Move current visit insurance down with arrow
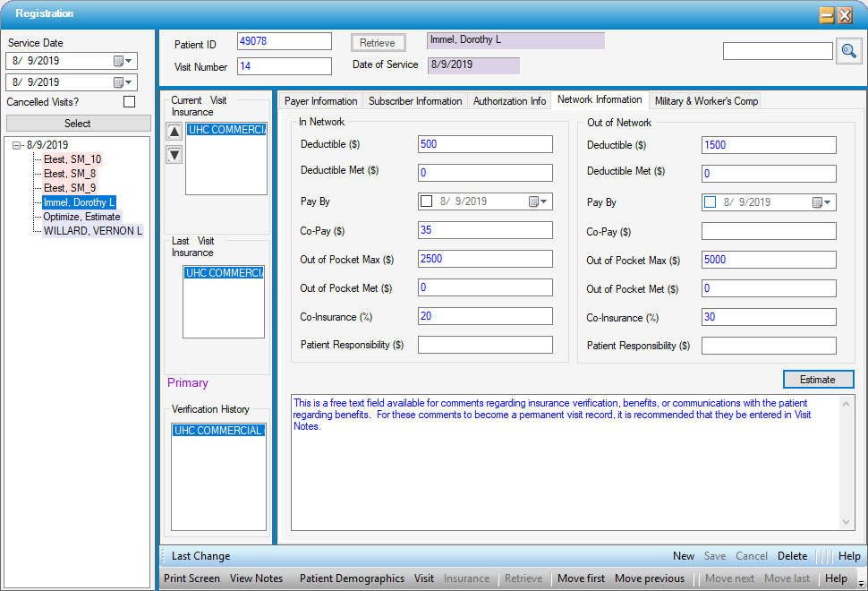This screenshot has width=868, height=591. pos(174,155)
